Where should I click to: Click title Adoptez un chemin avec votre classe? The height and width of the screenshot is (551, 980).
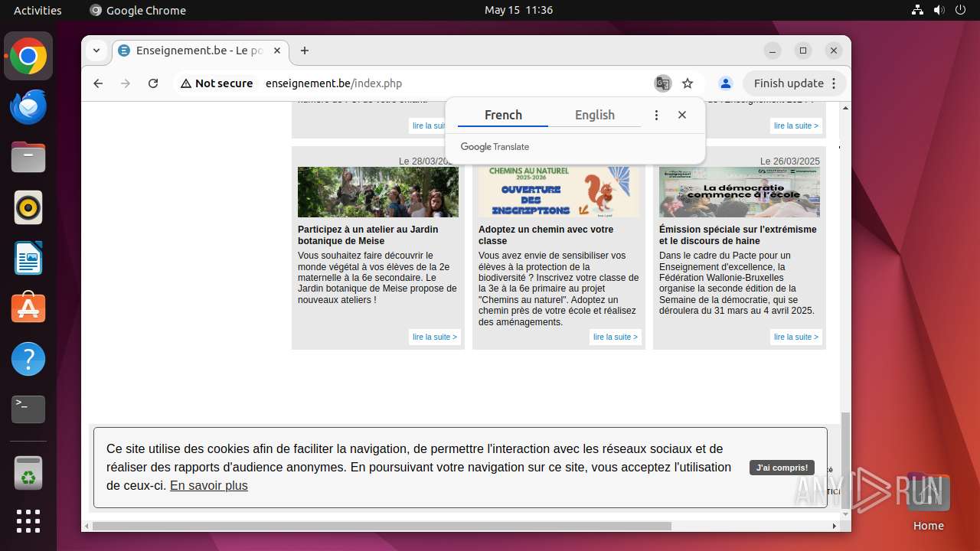546,235
